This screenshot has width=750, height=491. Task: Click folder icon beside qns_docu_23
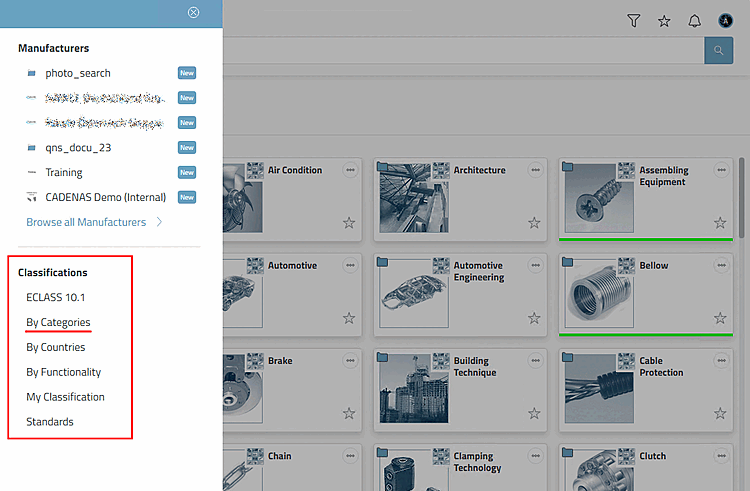coord(32,148)
